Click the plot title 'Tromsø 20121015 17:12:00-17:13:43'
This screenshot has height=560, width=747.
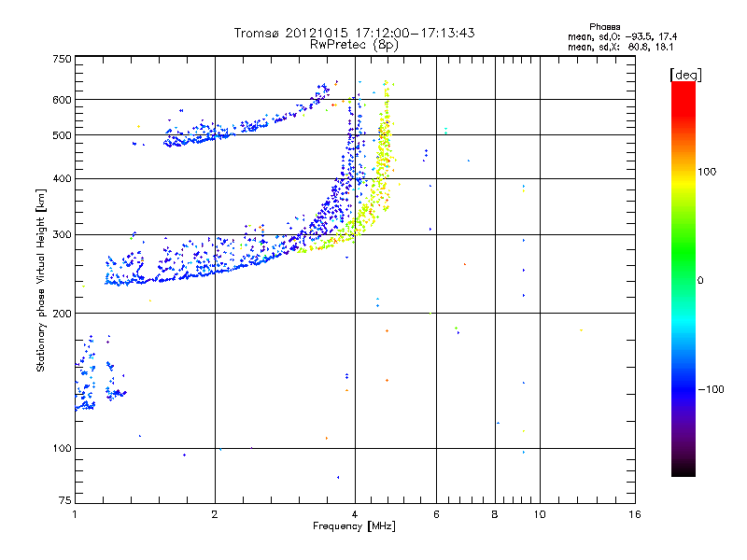(x=354, y=33)
